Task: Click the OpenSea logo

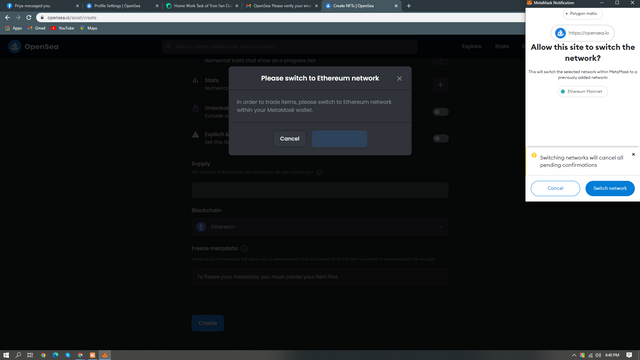Action: point(33,47)
